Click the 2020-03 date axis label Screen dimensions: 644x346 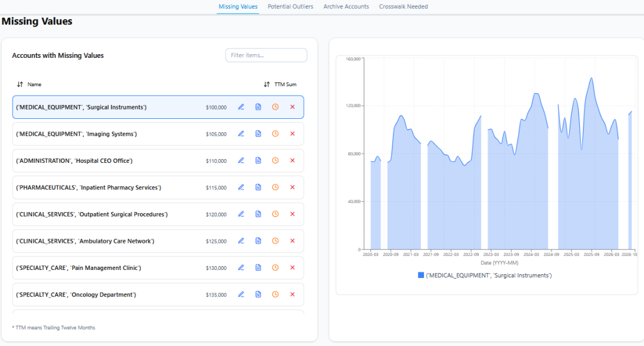[x=370, y=254]
